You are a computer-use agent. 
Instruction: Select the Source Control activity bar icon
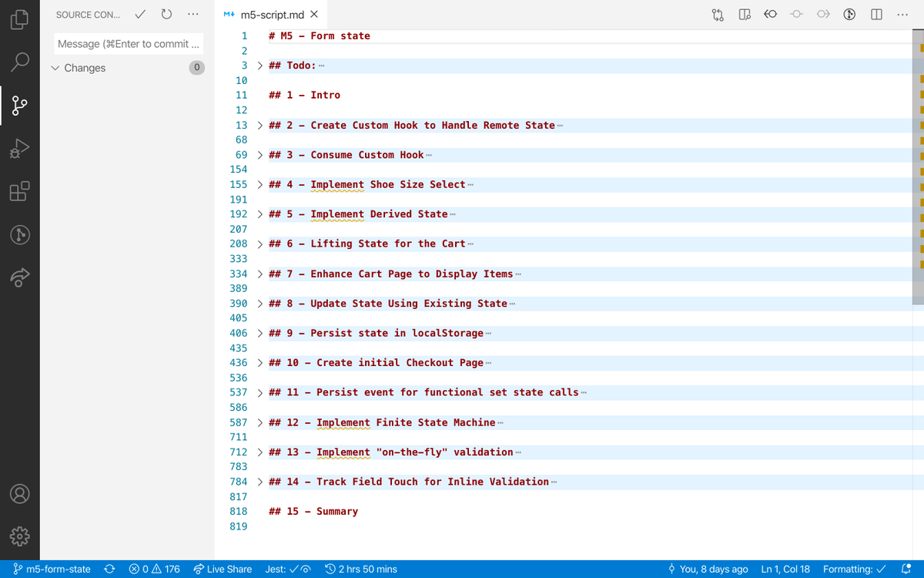(x=20, y=105)
